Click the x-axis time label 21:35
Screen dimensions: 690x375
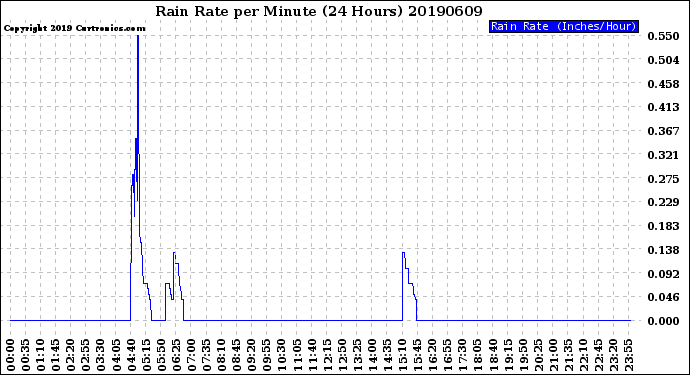pyautogui.click(x=569, y=355)
